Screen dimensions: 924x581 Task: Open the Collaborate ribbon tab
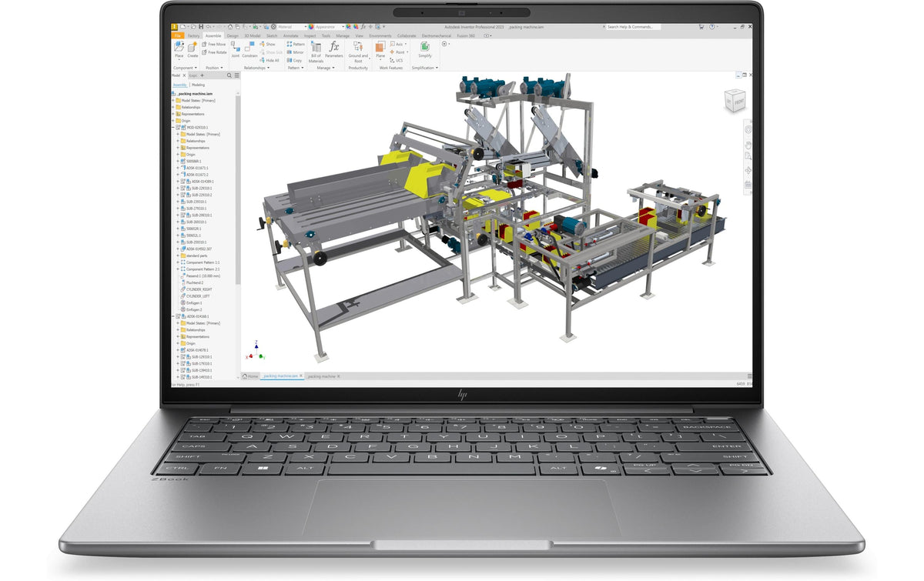406,35
